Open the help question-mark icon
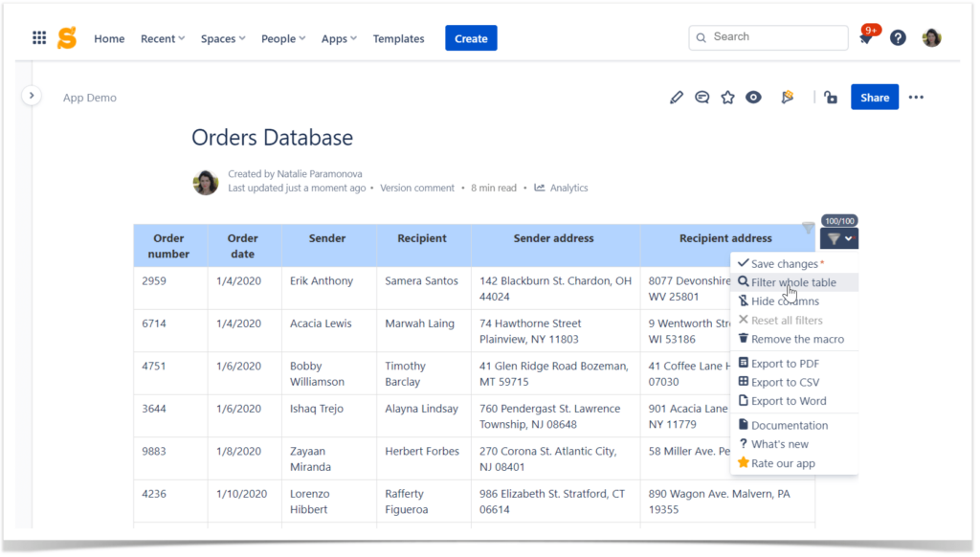Viewport: 980px width, 557px height. point(898,37)
